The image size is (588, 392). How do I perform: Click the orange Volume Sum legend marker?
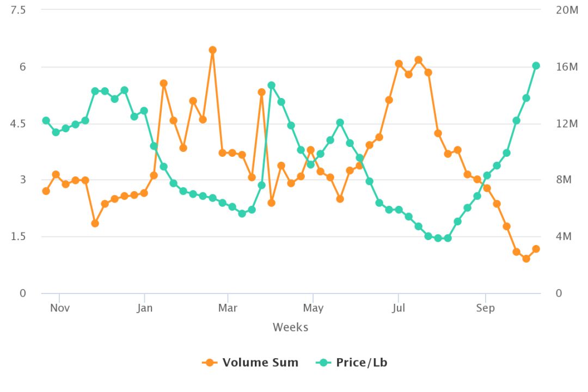210,363
